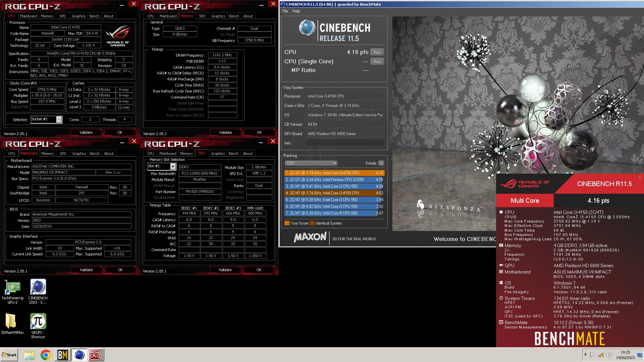Open the CINEBENCH 2003 desktop icon

(38, 292)
